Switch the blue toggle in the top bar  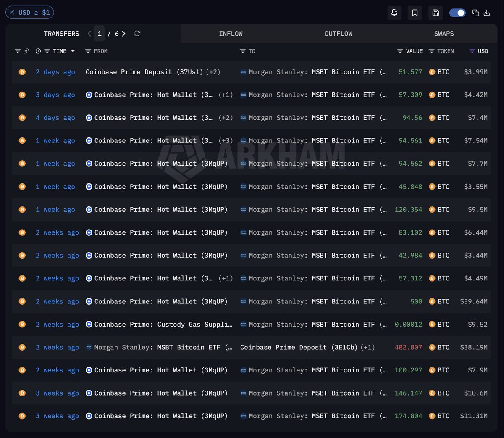(457, 13)
